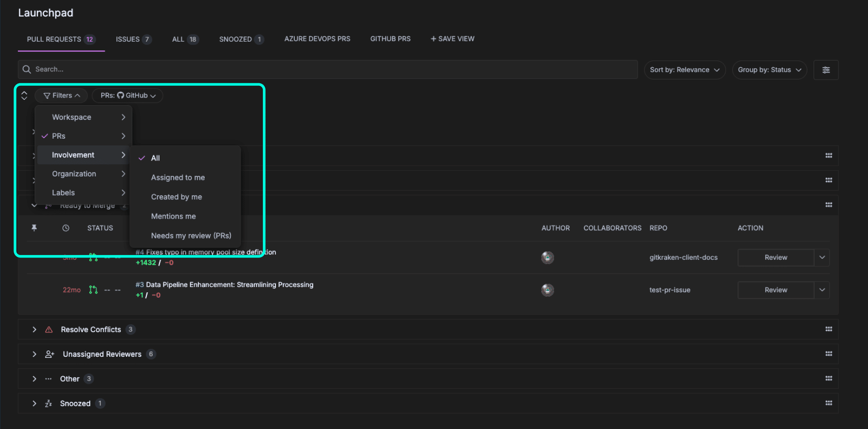The width and height of the screenshot is (868, 429).
Task: Open the view settings sliders icon
Action: [826, 70]
